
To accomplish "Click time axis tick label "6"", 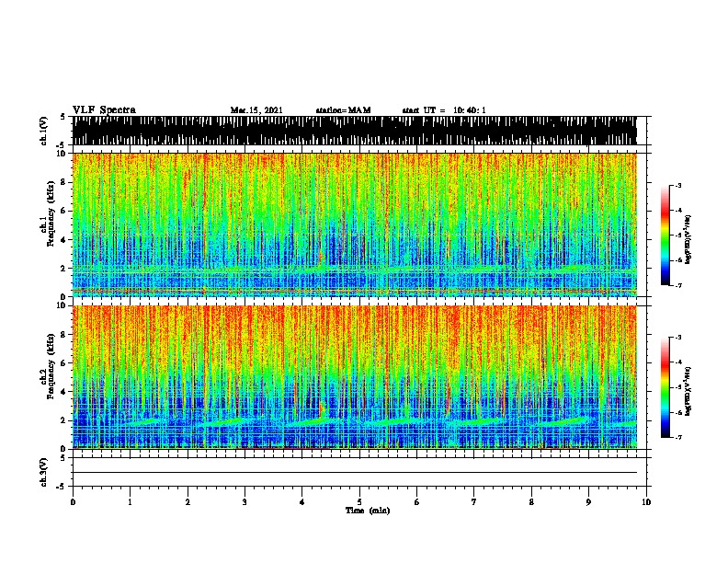I will point(417,502).
